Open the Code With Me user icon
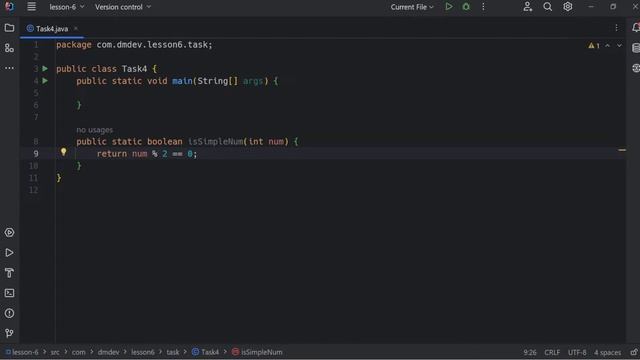Image resolution: width=640 pixels, height=360 pixels. [527, 7]
